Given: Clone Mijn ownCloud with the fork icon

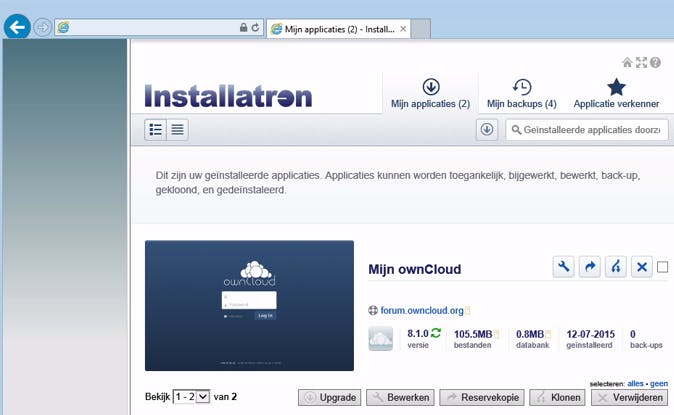Looking at the screenshot, I should [616, 267].
